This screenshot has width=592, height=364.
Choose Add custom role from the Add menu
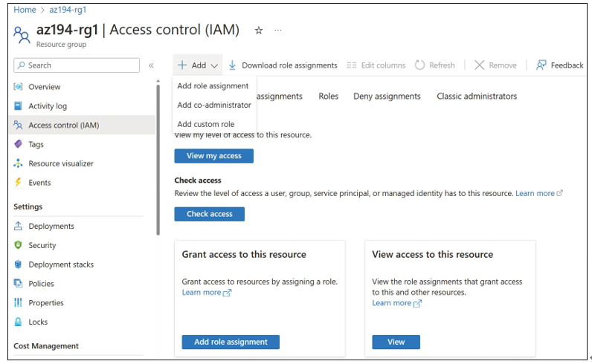(x=206, y=124)
